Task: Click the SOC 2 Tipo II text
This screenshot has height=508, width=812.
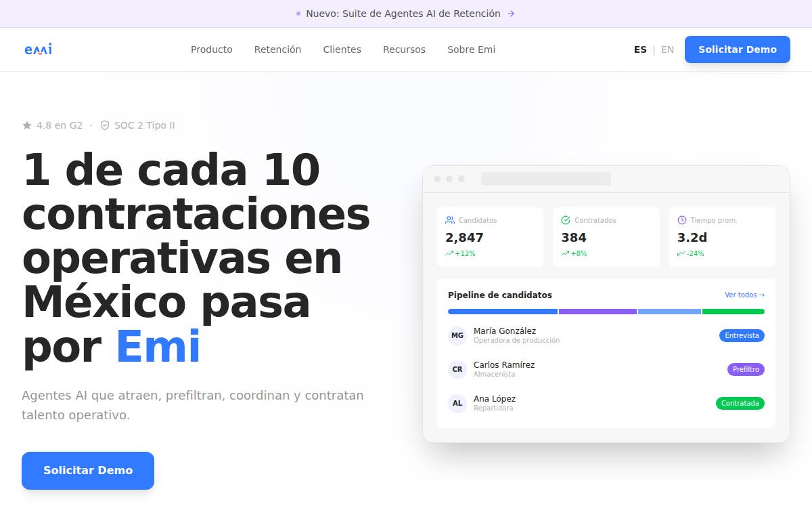Action: (145, 125)
